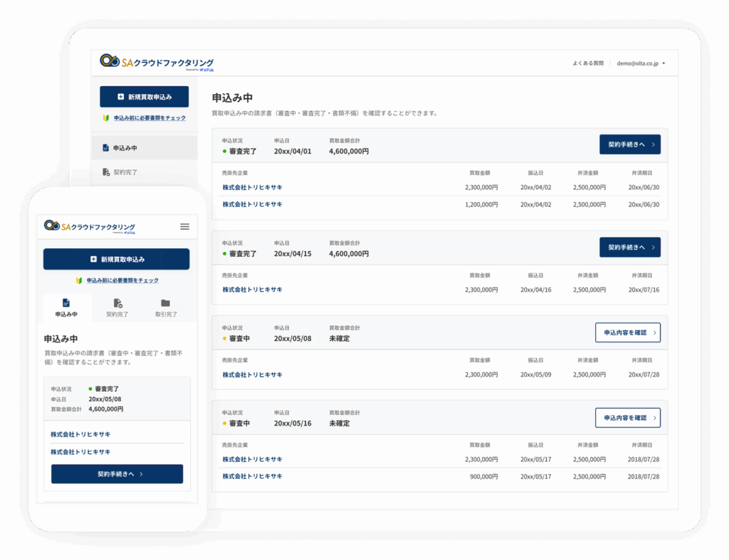The height and width of the screenshot is (560, 729).
Task: Open first 株式会社トリヒキサキ link in mobile card
Action: [x=80, y=435]
